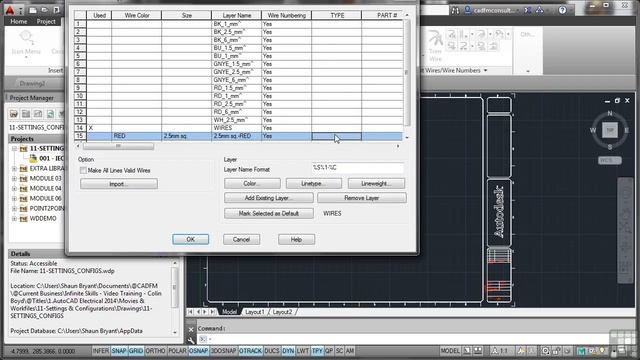Click the workspace switching gear icon in status bar
This screenshot has height=360, width=640.
546,351
